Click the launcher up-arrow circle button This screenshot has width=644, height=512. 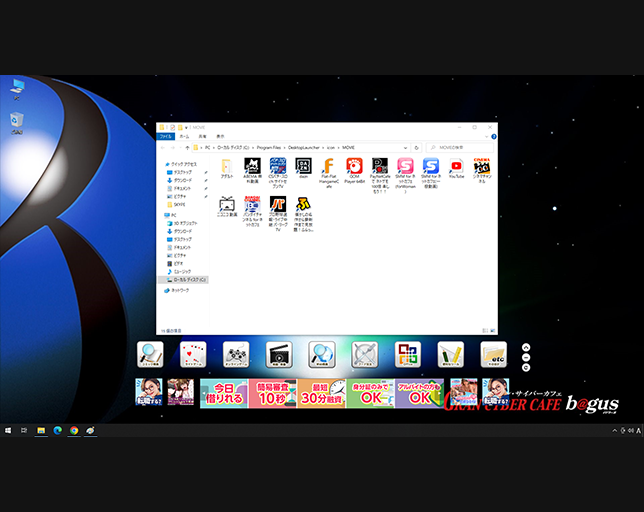526,347
